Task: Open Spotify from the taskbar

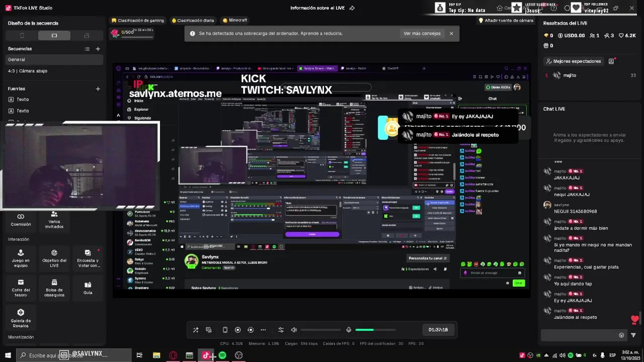Action: click(222, 355)
